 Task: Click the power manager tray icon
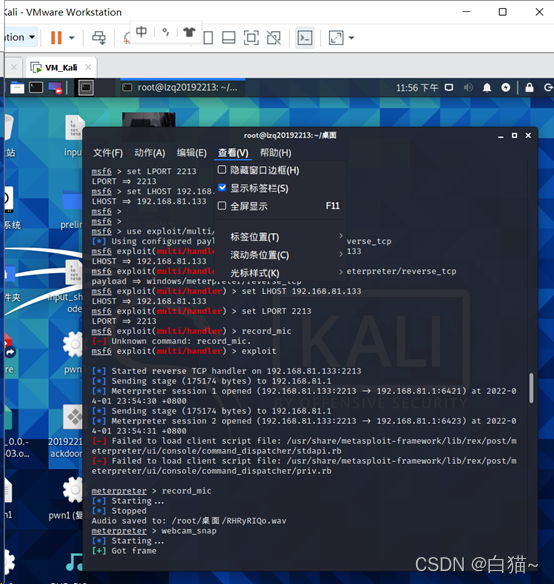coord(506,88)
